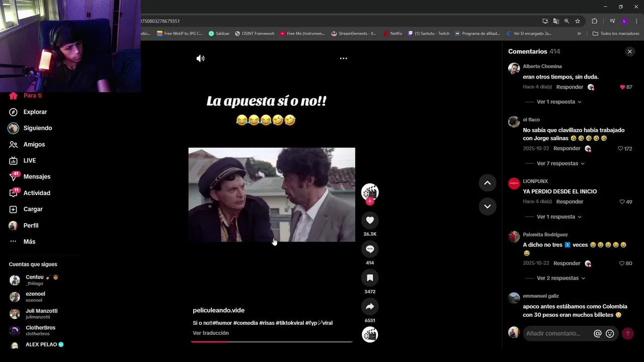Insert a mention with the @ icon

[x=598, y=333]
